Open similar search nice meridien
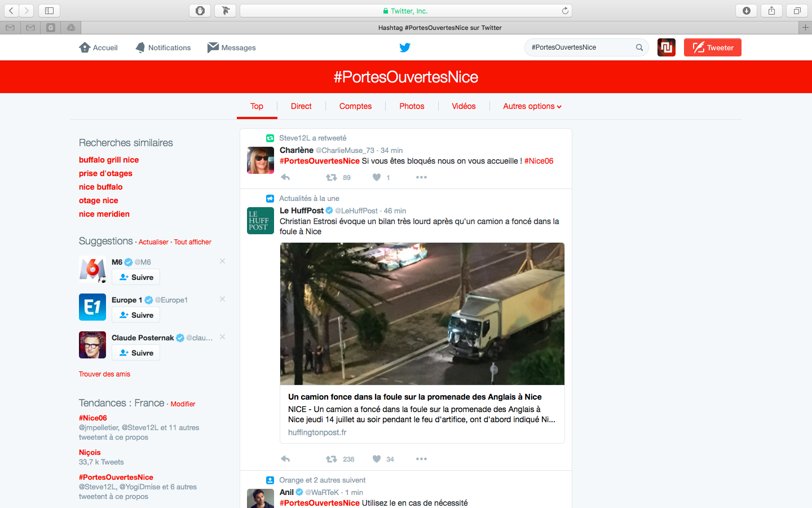 104,214
